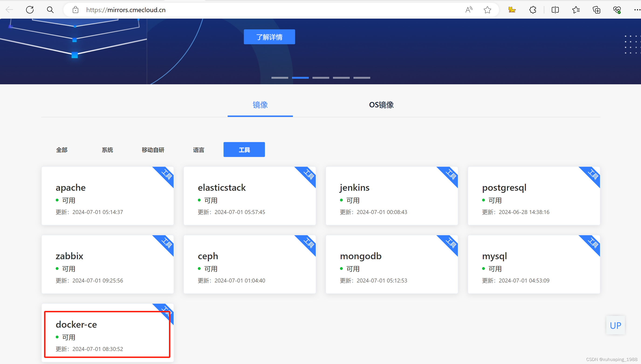Add page to favorites with star icon
641x364 pixels.
coord(487,10)
